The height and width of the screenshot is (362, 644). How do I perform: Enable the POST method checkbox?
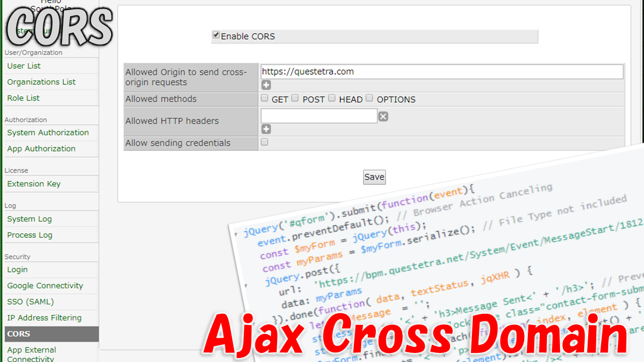(295, 99)
